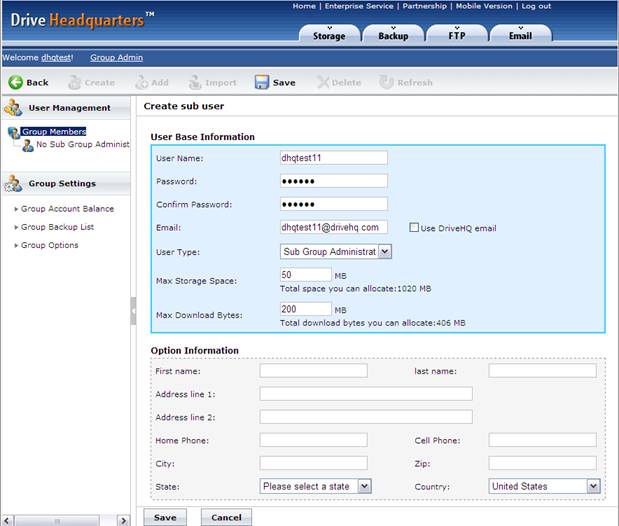Click the green Back arrow icon

[x=15, y=82]
